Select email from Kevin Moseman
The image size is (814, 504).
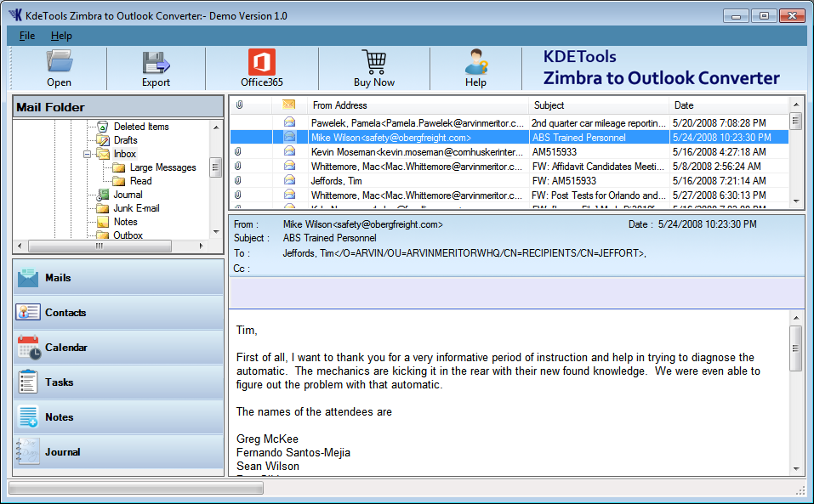point(509,152)
